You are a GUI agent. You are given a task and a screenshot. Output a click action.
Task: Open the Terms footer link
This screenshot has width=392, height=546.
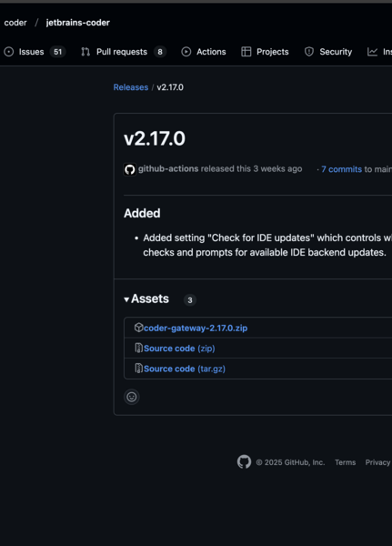(x=345, y=462)
